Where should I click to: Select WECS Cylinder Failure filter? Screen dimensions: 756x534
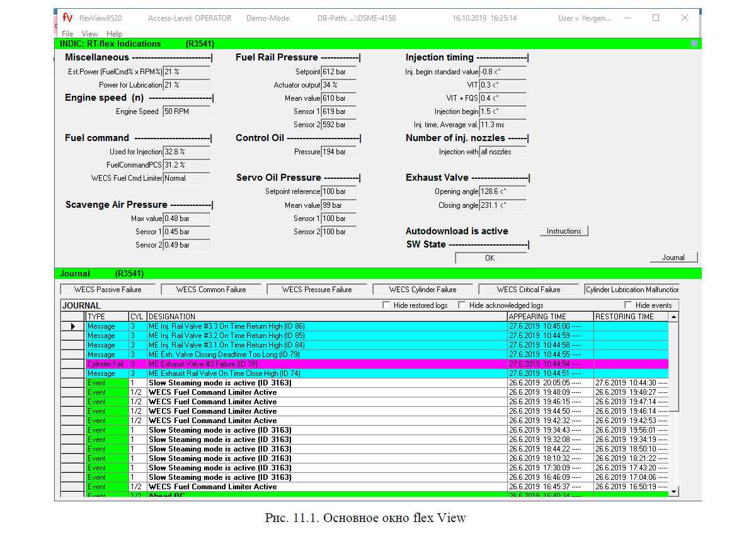(x=423, y=290)
